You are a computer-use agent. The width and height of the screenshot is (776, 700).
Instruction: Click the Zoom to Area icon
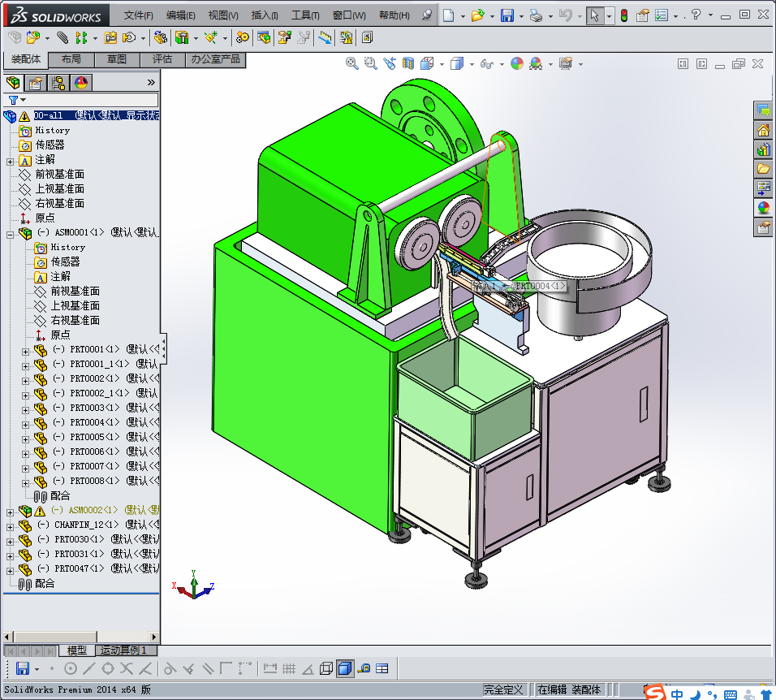(x=370, y=63)
